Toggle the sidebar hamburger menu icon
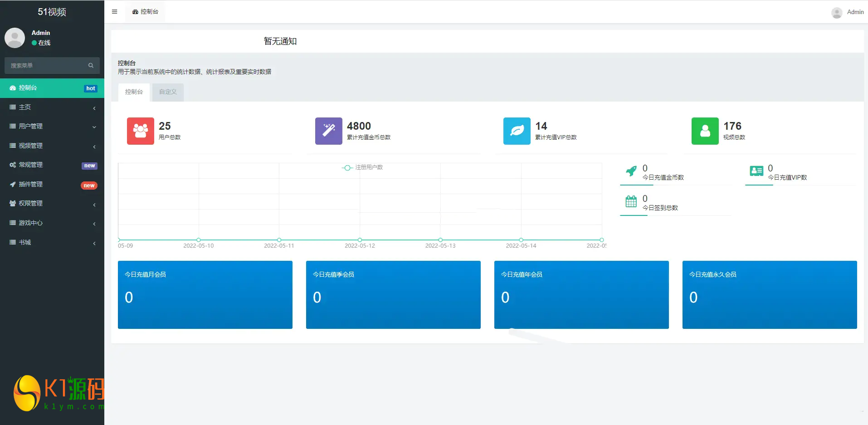Viewport: 868px width, 425px height. pos(114,12)
